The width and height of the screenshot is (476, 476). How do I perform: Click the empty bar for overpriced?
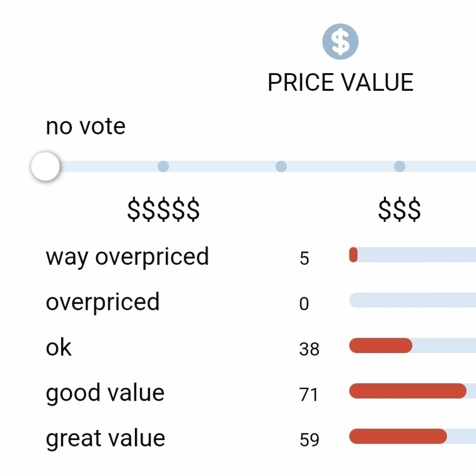[413, 300]
